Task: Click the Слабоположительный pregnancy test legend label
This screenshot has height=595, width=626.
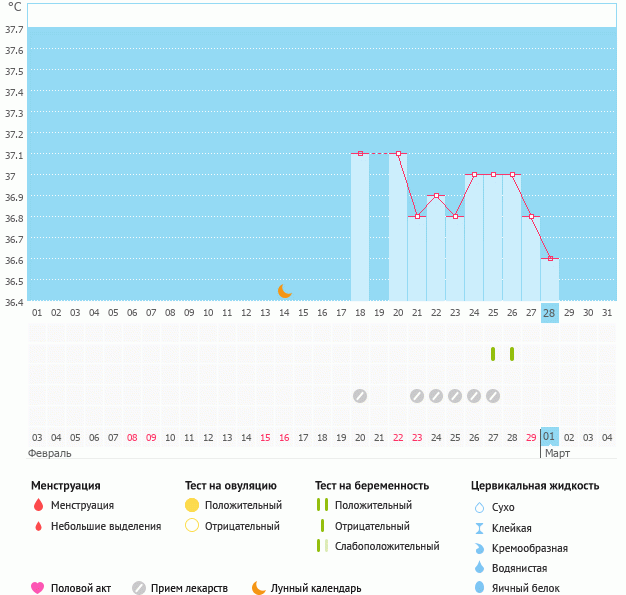Action: click(x=387, y=546)
